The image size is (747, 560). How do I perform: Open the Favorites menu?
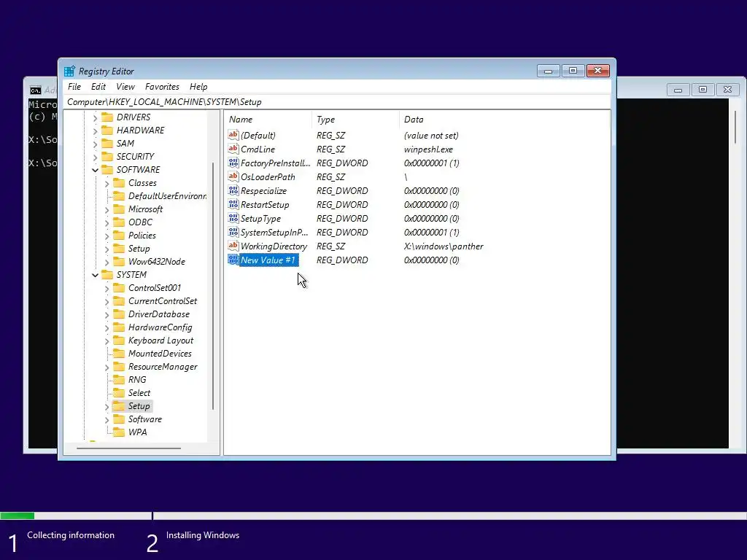162,87
